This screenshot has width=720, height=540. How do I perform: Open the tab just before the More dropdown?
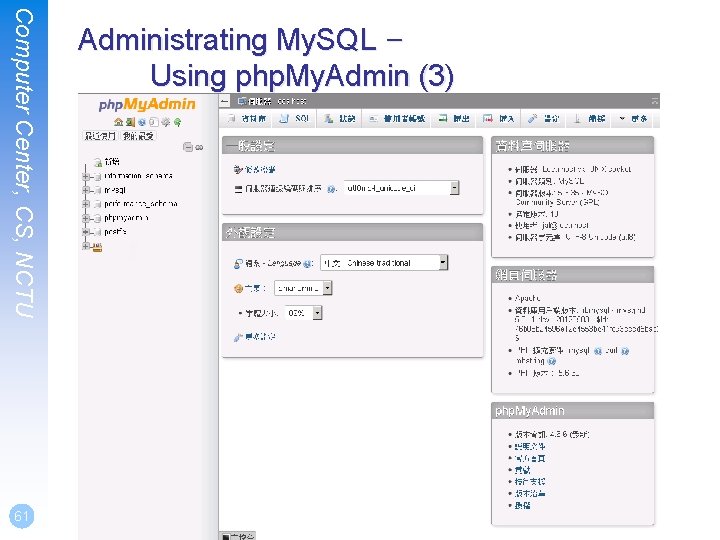tap(590, 118)
